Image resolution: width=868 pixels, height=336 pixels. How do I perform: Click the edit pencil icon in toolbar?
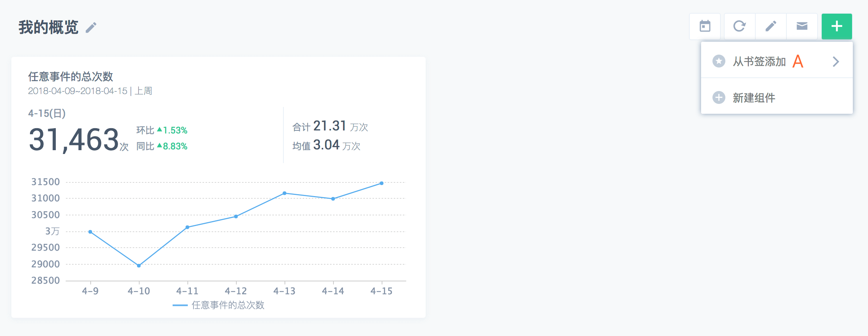(x=771, y=26)
